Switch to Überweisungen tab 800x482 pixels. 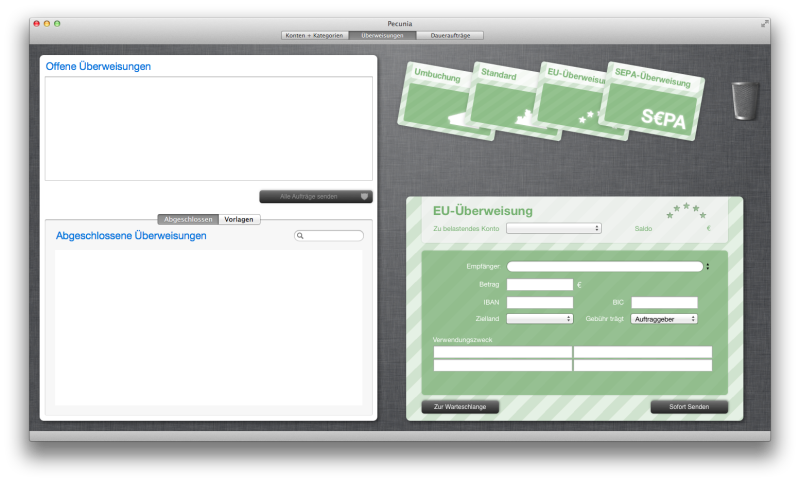(382, 35)
